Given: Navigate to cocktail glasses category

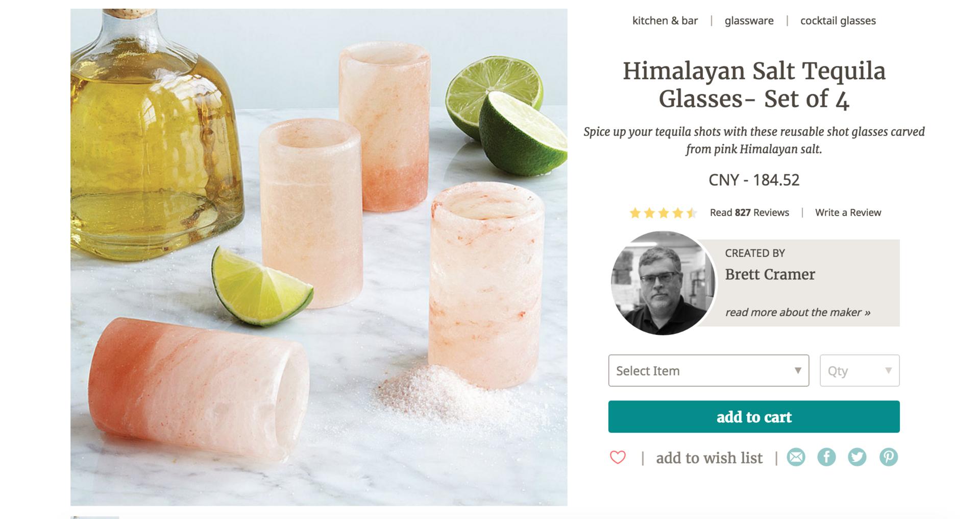Looking at the screenshot, I should 838,21.
